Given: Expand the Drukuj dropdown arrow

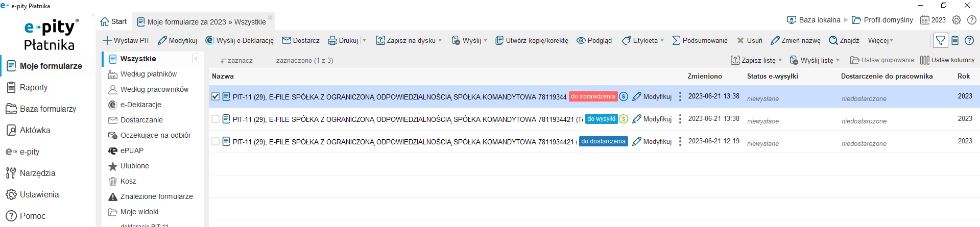Looking at the screenshot, I should tap(365, 40).
